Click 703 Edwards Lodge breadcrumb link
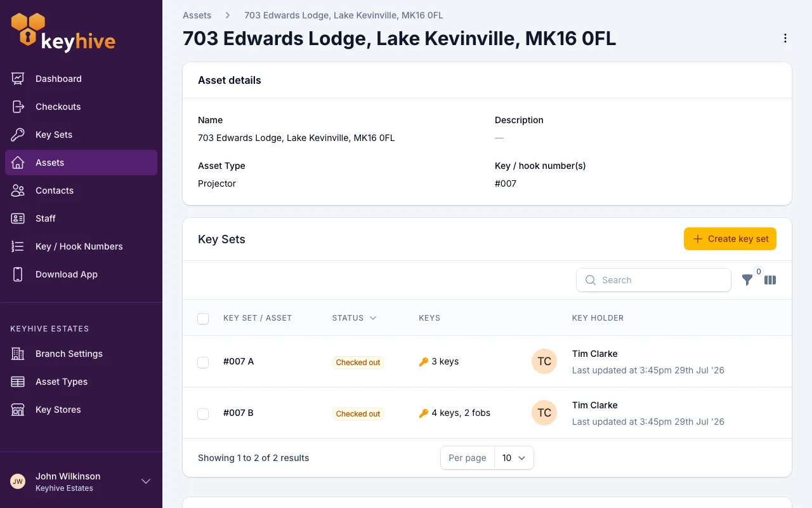Viewport: 812px width, 508px height. [344, 15]
